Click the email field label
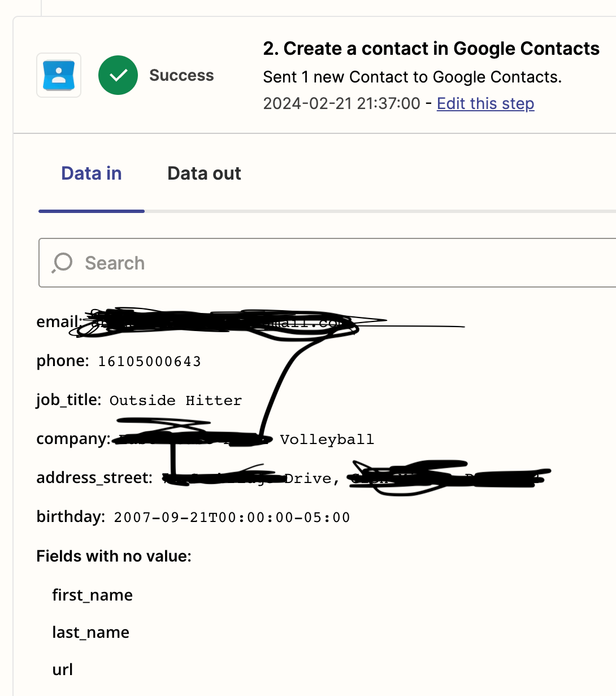 pyautogui.click(x=59, y=322)
